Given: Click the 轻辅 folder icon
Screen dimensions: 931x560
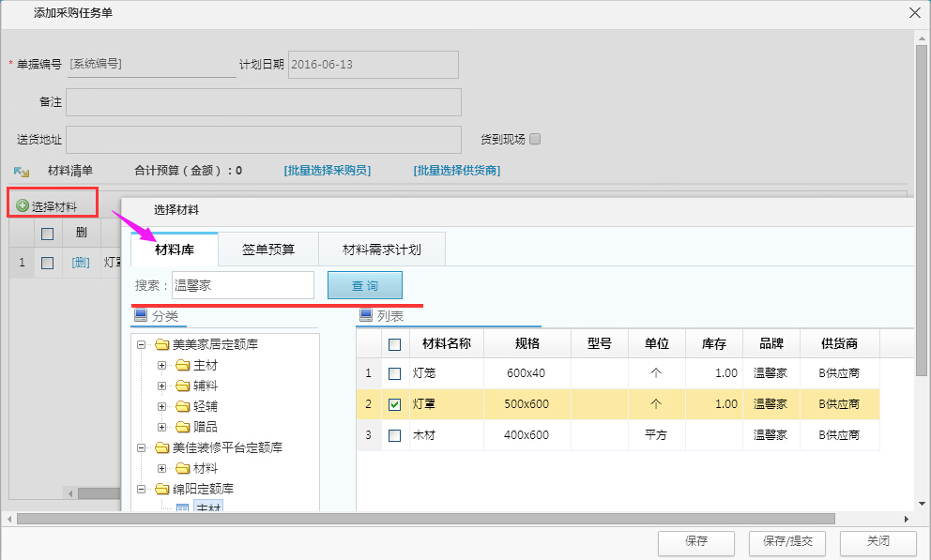Looking at the screenshot, I should 180,405.
